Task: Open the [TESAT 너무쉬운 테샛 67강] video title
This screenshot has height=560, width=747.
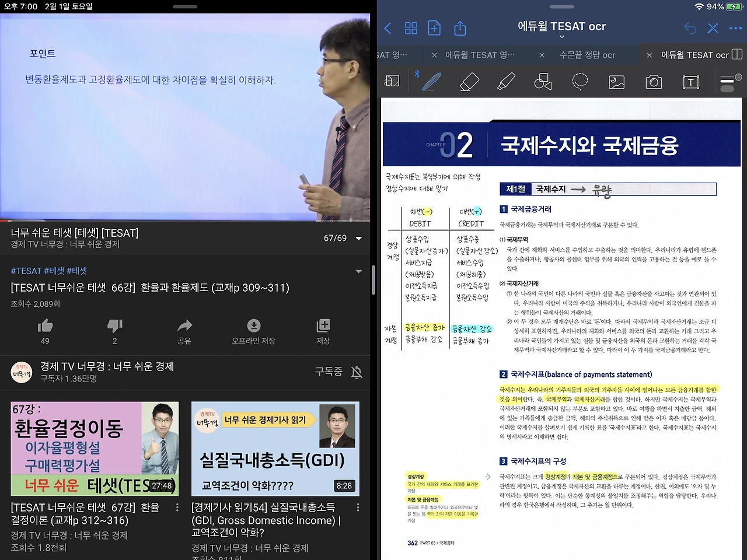Action: point(85,514)
